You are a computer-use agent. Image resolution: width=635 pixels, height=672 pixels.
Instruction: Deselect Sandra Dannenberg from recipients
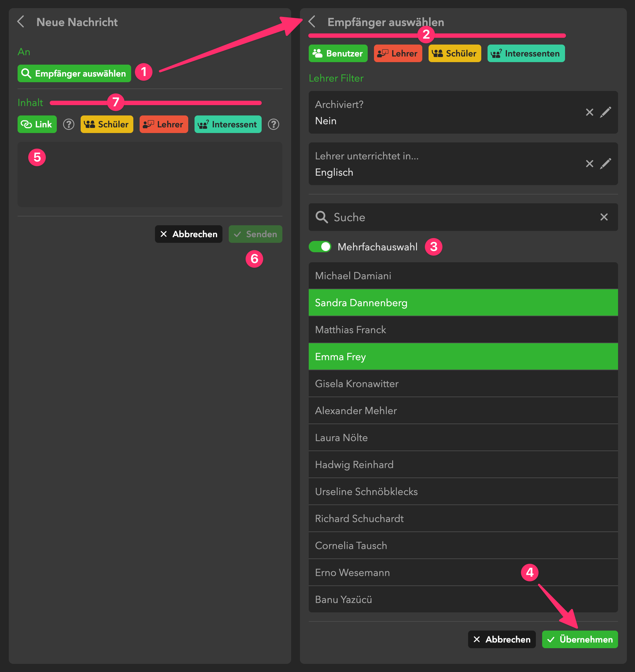coord(463,302)
